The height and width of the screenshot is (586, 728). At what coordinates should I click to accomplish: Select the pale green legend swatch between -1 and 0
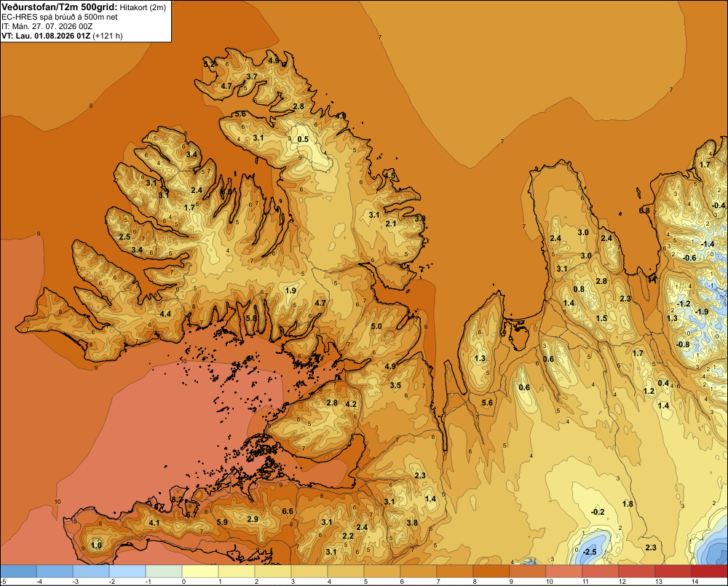[x=164, y=571]
